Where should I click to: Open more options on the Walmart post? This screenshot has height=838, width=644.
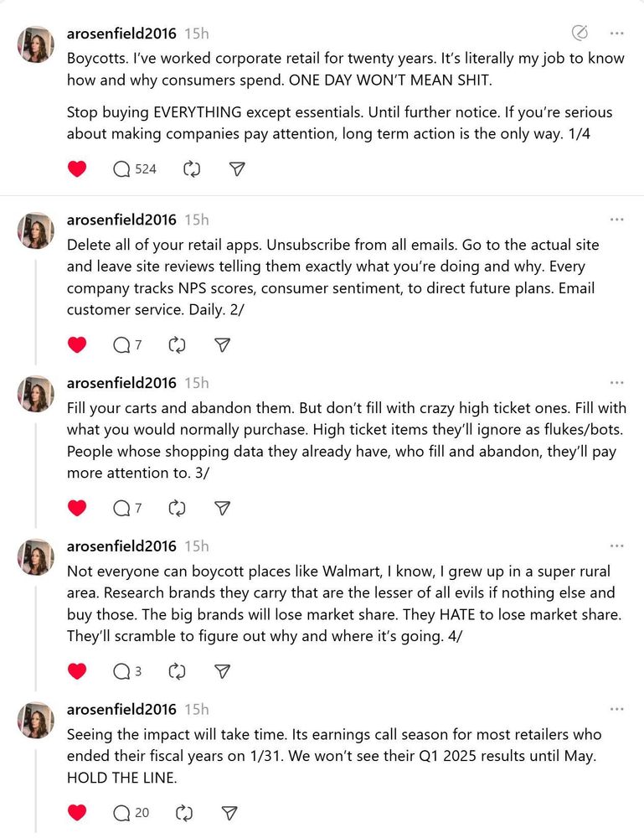617,546
